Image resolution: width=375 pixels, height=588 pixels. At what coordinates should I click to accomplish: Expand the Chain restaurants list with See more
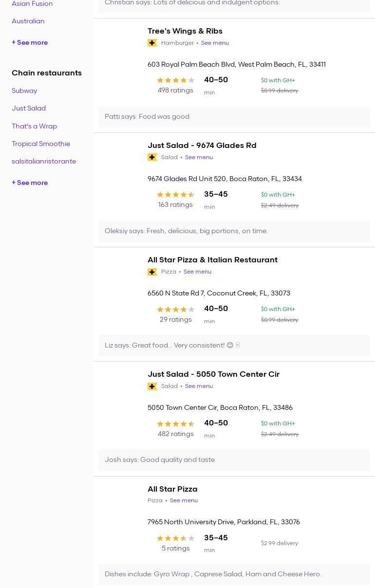click(30, 183)
